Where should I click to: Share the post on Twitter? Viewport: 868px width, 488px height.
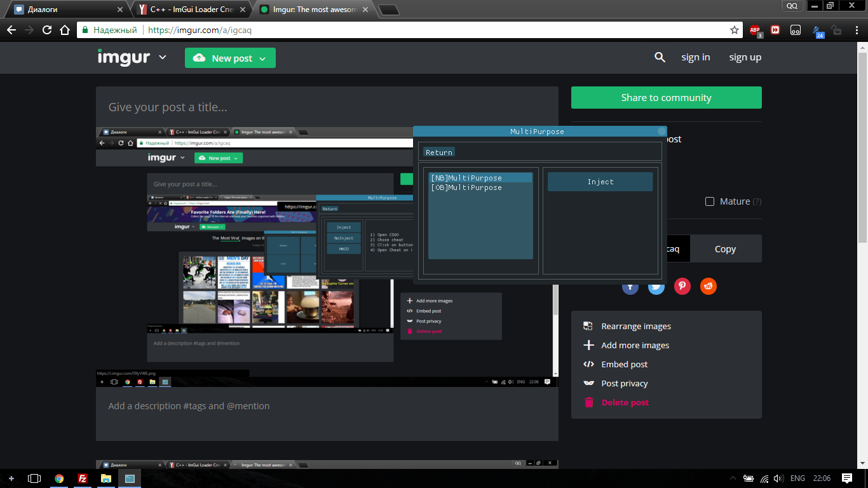pos(656,287)
